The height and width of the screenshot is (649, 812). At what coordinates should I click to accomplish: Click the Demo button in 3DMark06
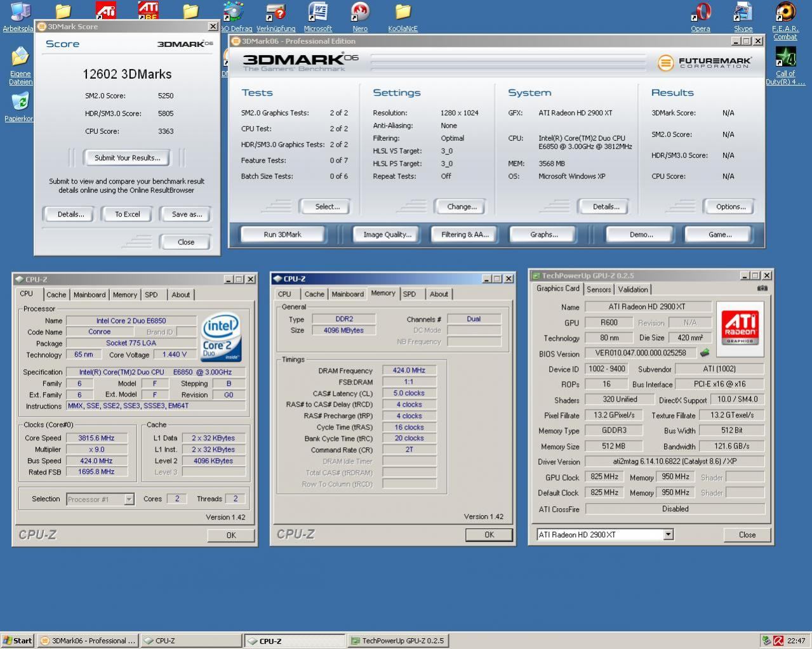(x=641, y=235)
